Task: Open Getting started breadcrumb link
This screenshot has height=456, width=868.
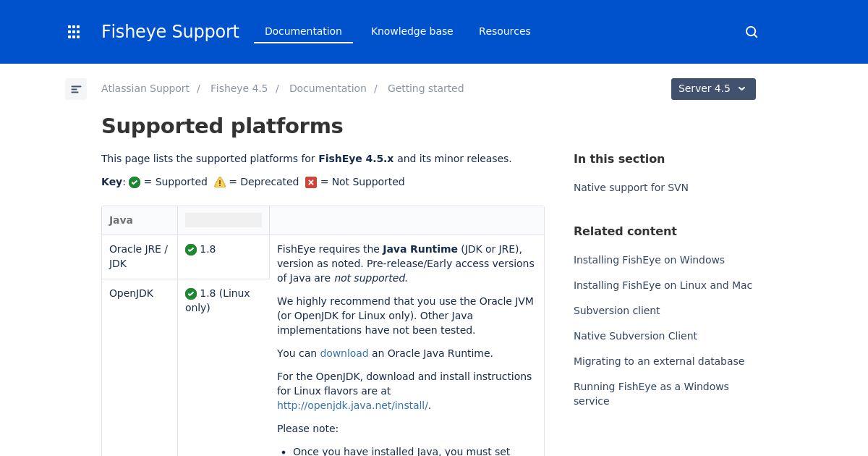Action: (425, 88)
